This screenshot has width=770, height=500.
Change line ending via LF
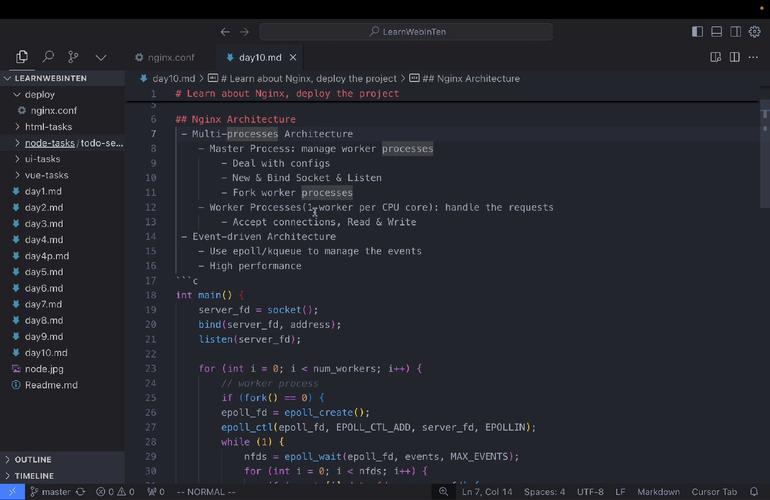coord(620,492)
